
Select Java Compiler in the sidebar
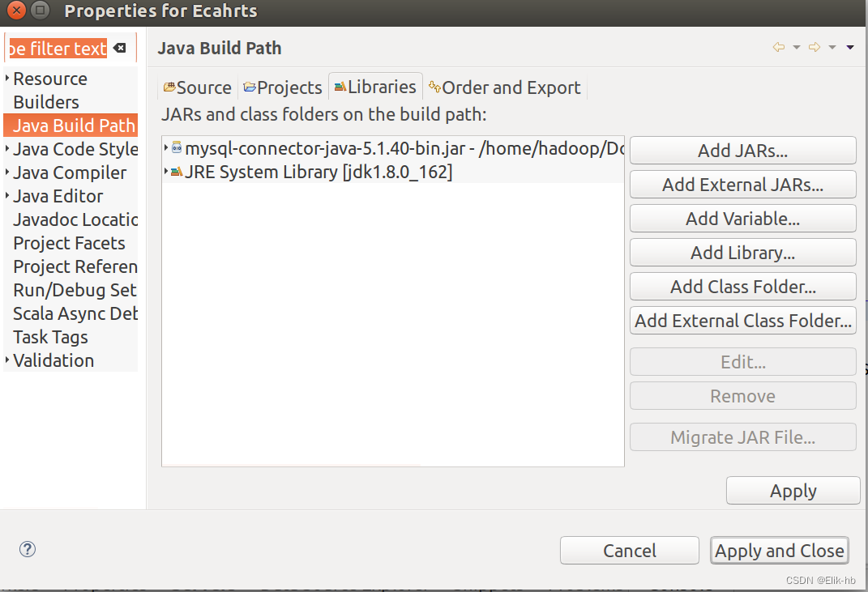click(x=70, y=172)
